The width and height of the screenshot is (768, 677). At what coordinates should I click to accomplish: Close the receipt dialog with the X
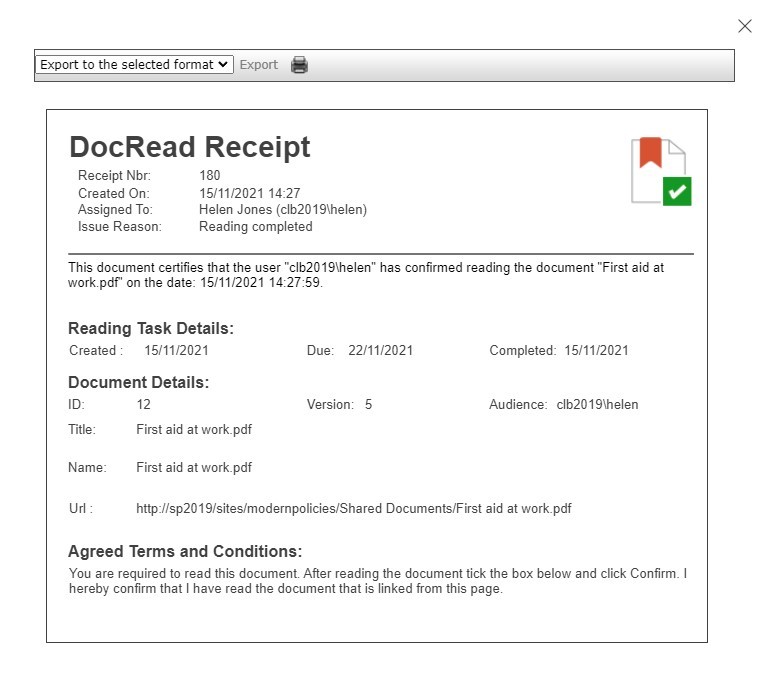tap(744, 26)
